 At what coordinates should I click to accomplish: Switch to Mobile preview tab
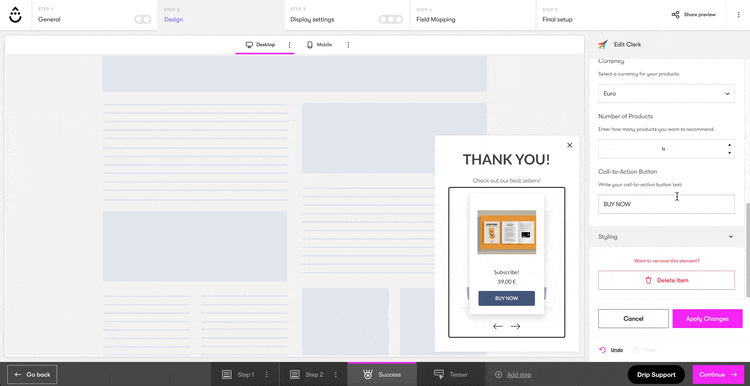tap(319, 44)
